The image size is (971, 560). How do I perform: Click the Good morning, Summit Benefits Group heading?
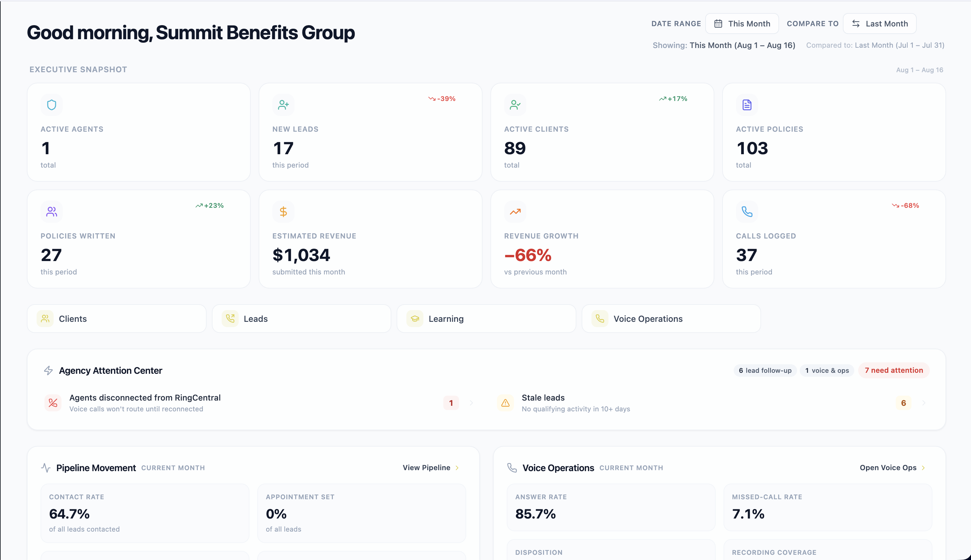191,33
